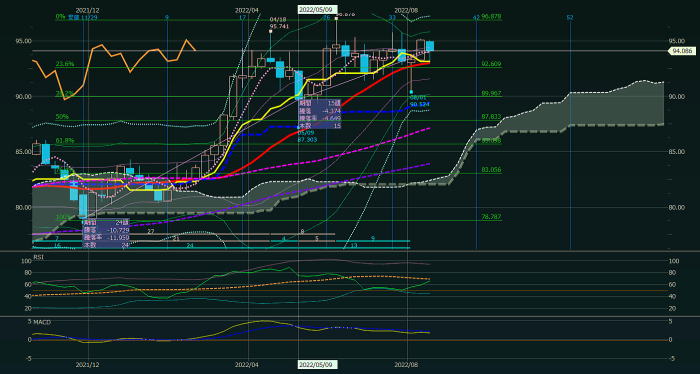
Task: Click the 87.833 Fibonacci price value
Action: point(491,117)
